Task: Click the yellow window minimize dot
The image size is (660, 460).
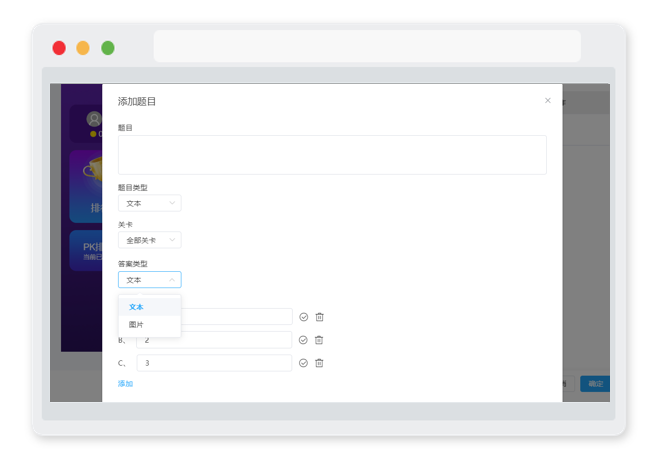Action: click(83, 48)
